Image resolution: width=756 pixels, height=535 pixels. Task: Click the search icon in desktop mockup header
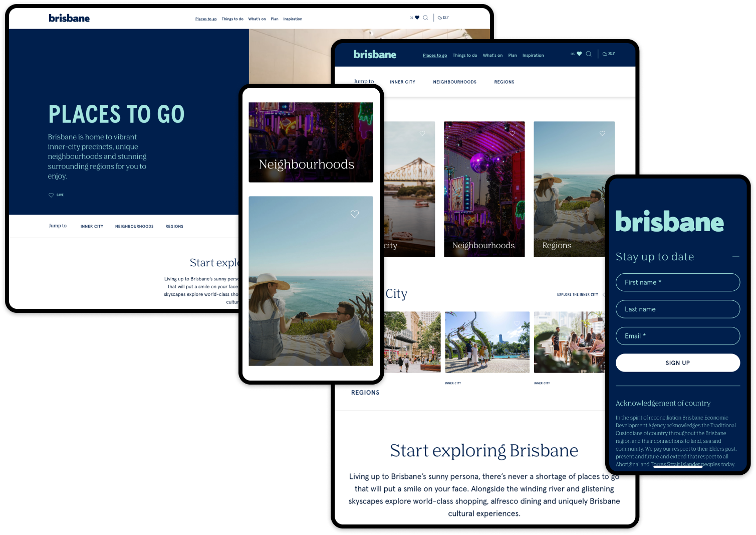pyautogui.click(x=425, y=18)
